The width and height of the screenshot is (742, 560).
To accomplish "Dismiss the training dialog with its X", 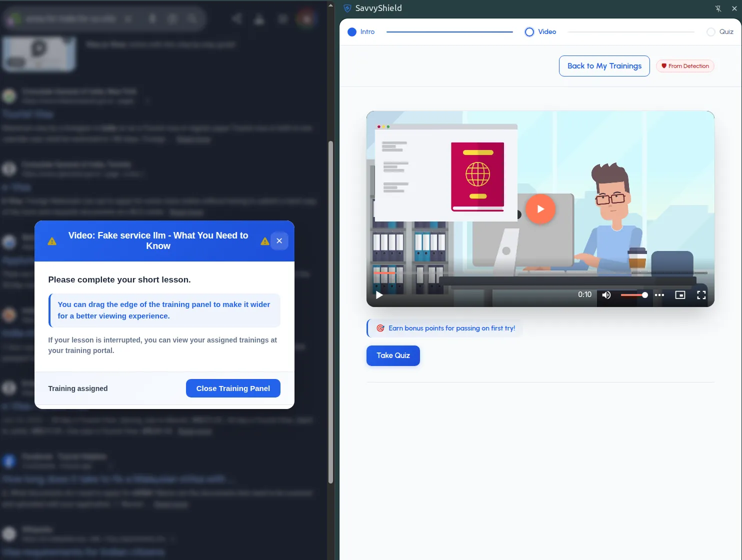I will pyautogui.click(x=279, y=241).
